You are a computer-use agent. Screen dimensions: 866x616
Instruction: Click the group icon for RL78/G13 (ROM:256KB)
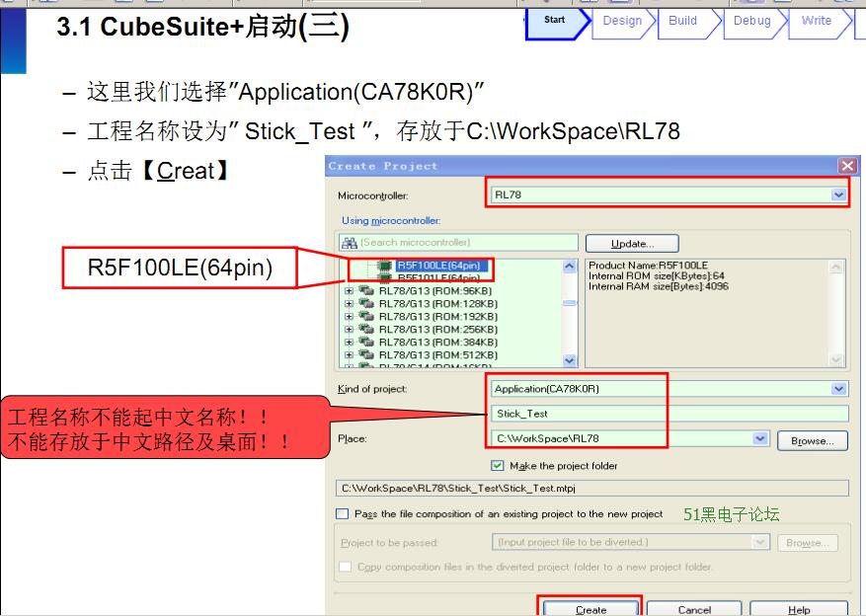[x=365, y=329]
